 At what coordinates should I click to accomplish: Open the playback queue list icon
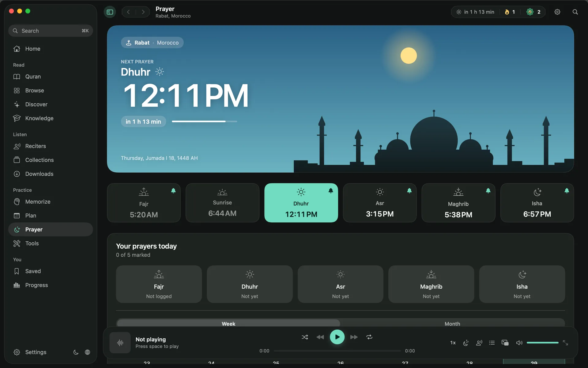492,343
